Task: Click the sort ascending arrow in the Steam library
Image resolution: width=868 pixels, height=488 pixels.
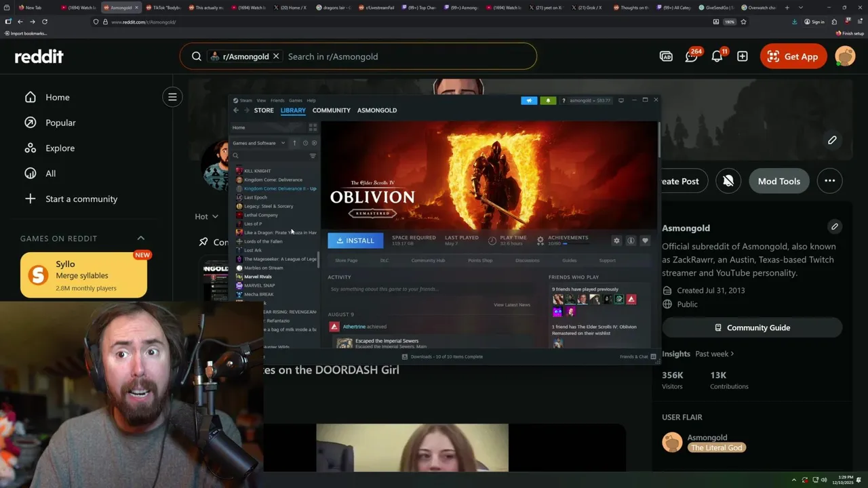Action: point(294,143)
